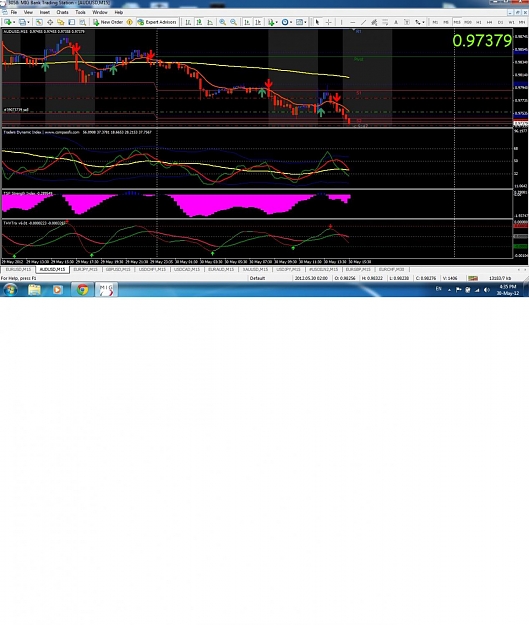This screenshot has width=529, height=625.
Task: Expand the arrows tool dropdown arrow
Action: click(423, 22)
